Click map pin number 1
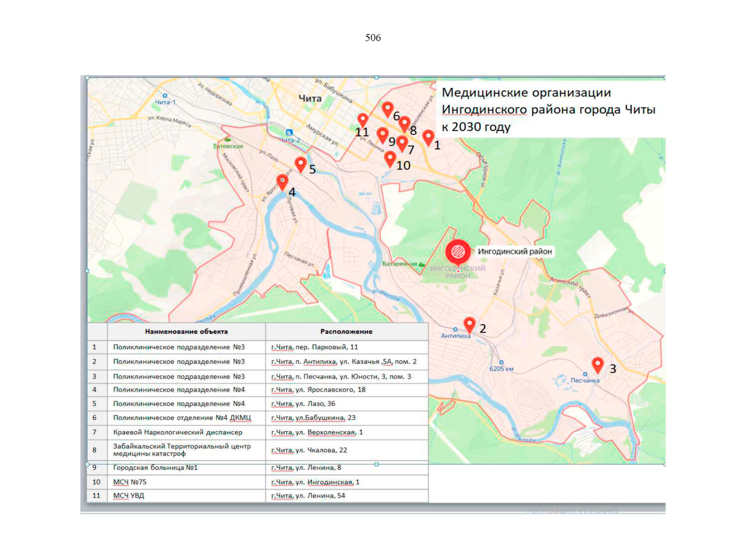746x560 pixels. (x=428, y=137)
